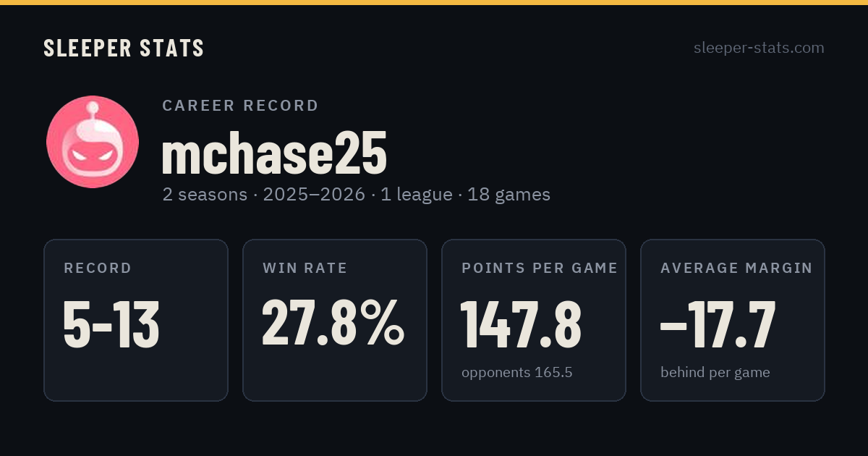The height and width of the screenshot is (456, 868).
Task: Click the CAREER RECORD label
Action: tap(240, 106)
